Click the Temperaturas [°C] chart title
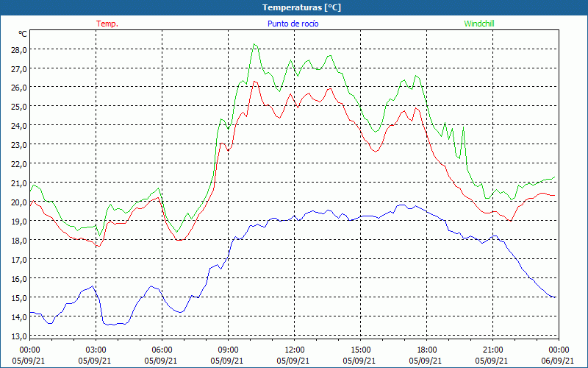The image size is (588, 368). pyautogui.click(x=301, y=7)
